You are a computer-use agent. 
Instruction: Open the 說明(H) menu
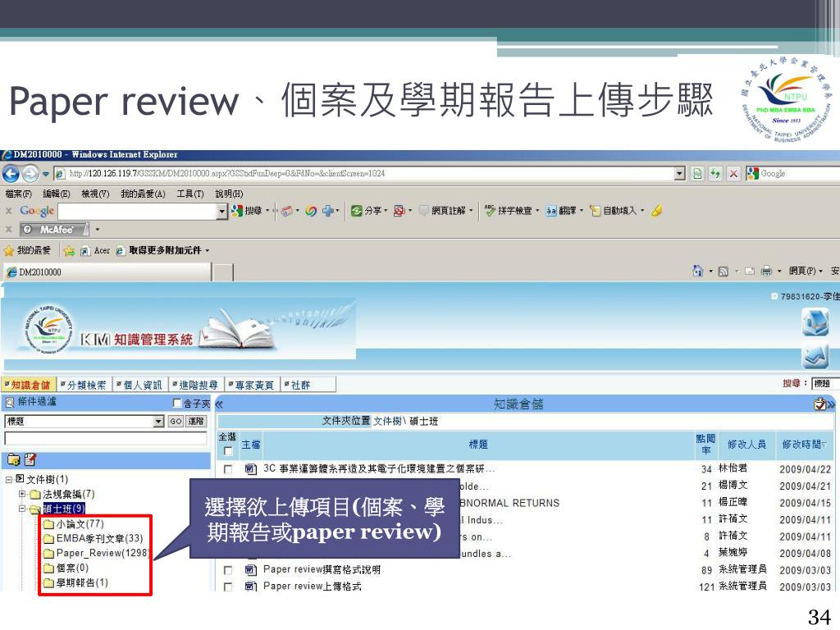tap(229, 194)
